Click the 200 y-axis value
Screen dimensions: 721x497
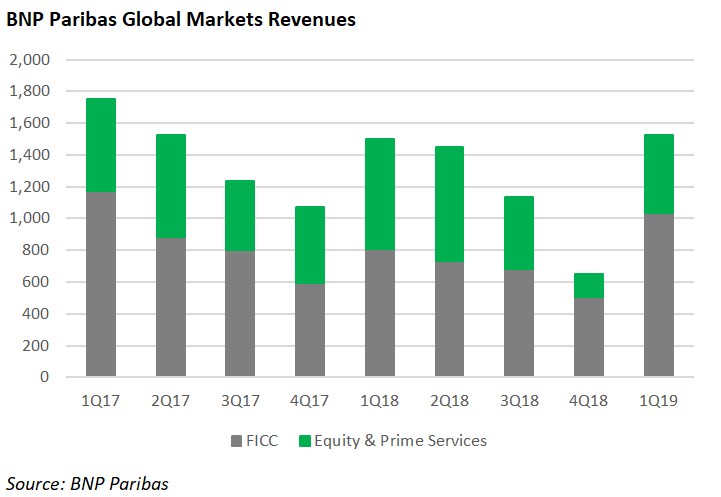tap(35, 345)
